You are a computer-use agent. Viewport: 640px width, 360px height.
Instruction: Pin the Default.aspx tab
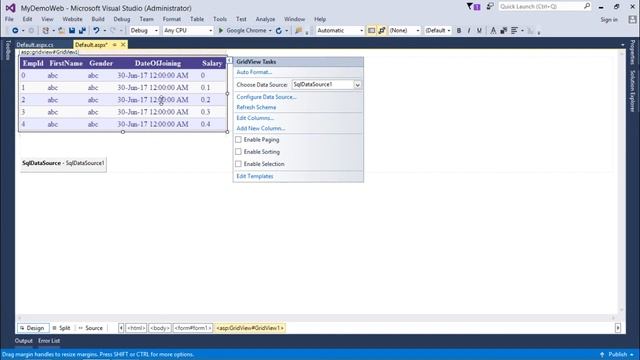115,44
